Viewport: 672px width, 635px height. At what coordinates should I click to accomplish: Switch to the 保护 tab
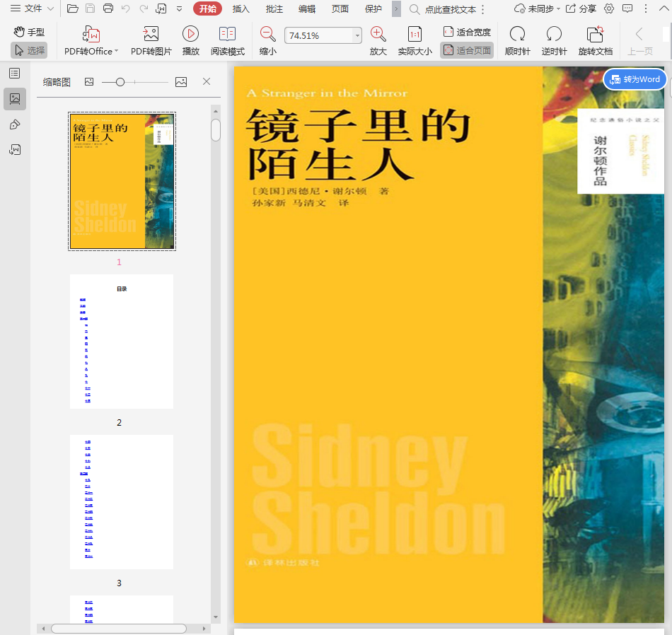[x=373, y=8]
